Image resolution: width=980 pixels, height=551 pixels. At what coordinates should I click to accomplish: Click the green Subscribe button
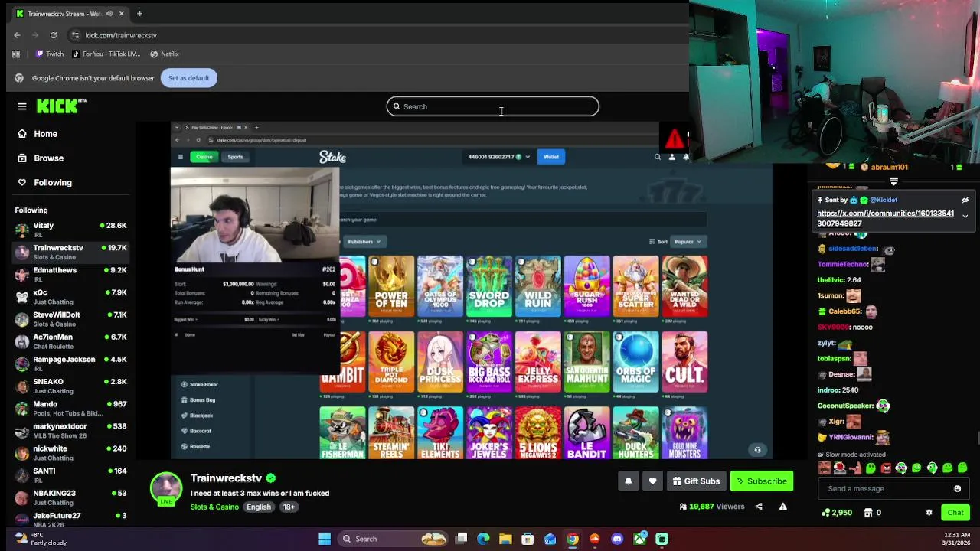(x=762, y=481)
